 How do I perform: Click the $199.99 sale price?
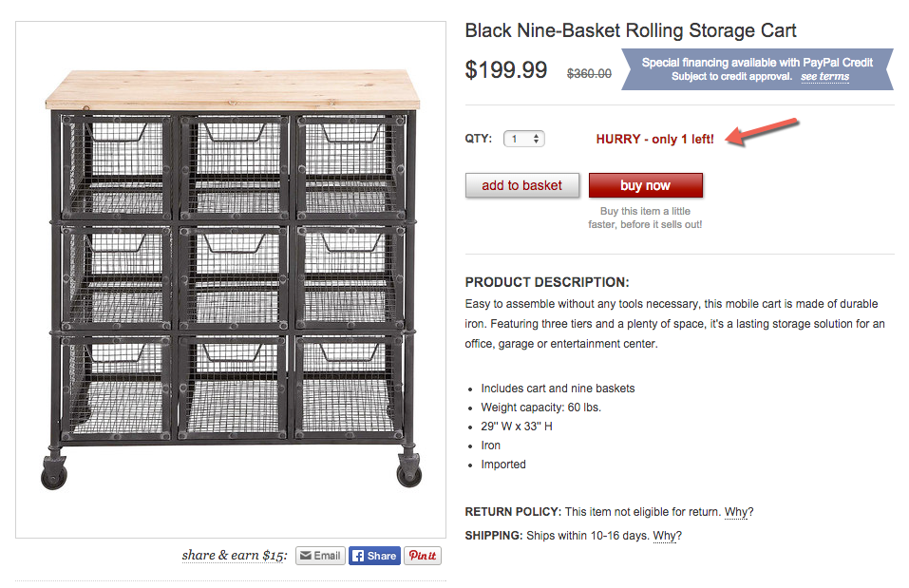(x=506, y=70)
